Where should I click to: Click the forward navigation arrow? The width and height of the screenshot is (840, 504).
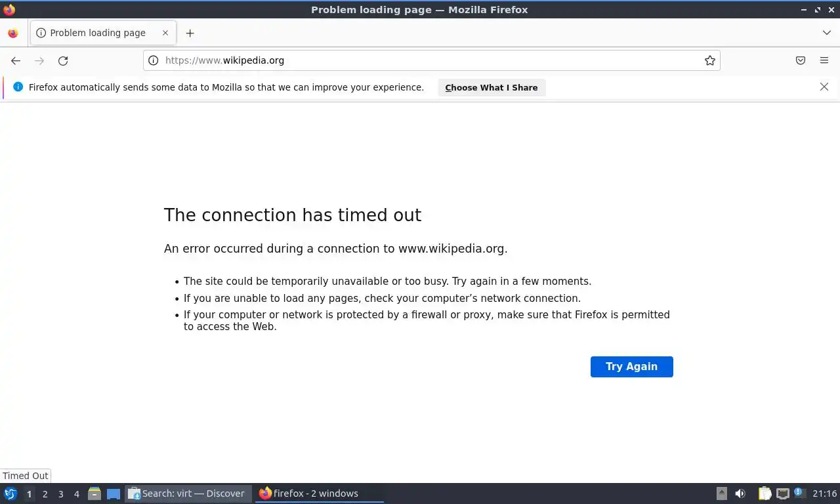pos(39,60)
